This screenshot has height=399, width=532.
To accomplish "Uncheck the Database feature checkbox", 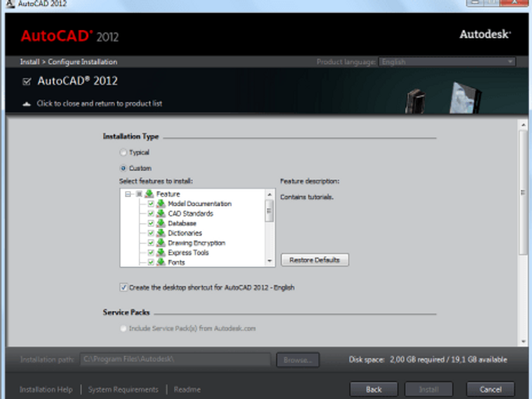I will 150,223.
